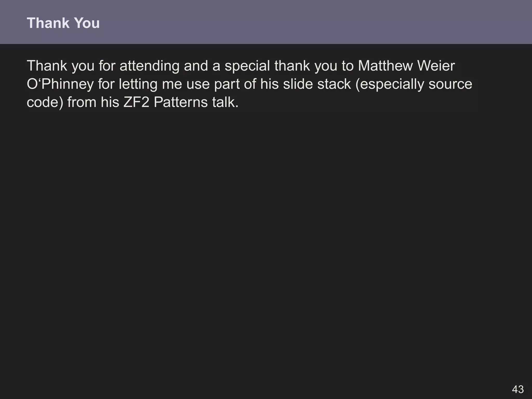Click the parenthetical word "(especially"

(x=390, y=85)
